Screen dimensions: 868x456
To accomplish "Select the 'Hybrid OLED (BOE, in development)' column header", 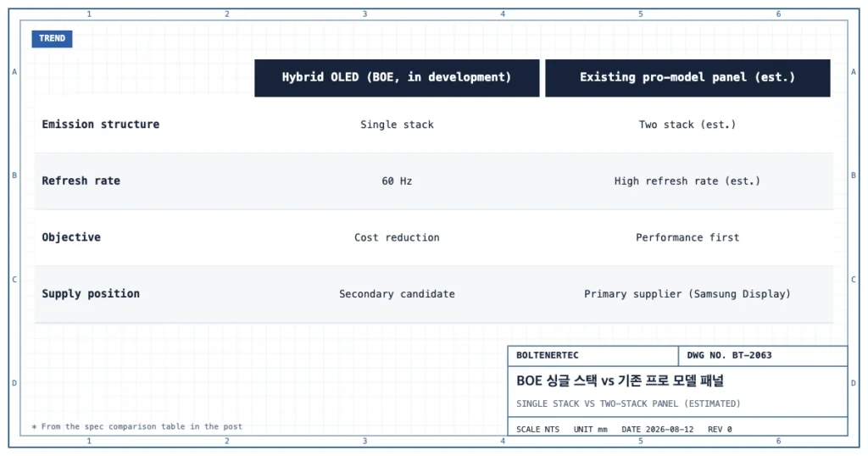I will point(397,78).
